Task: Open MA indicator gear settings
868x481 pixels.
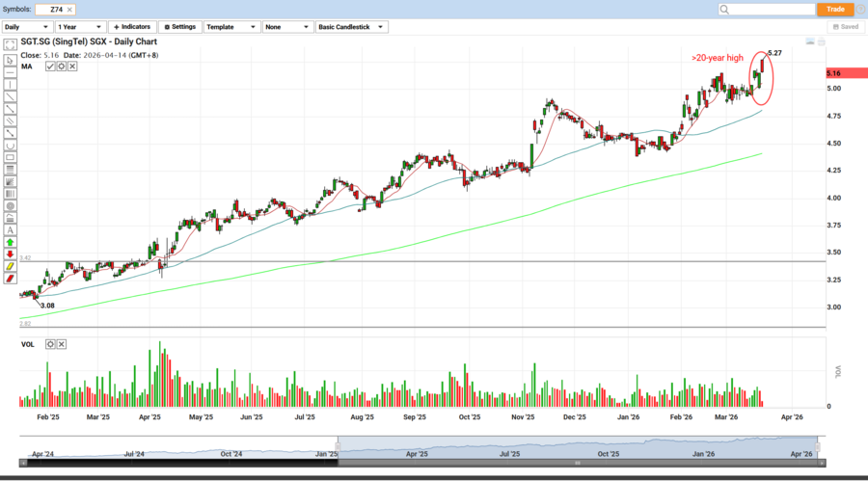Action: point(63,67)
